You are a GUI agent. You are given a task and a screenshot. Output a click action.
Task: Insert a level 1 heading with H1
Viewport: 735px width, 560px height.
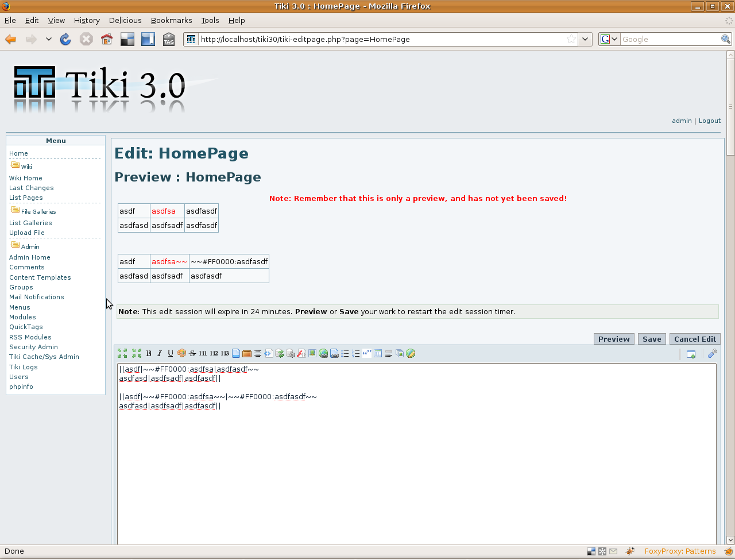click(x=203, y=354)
